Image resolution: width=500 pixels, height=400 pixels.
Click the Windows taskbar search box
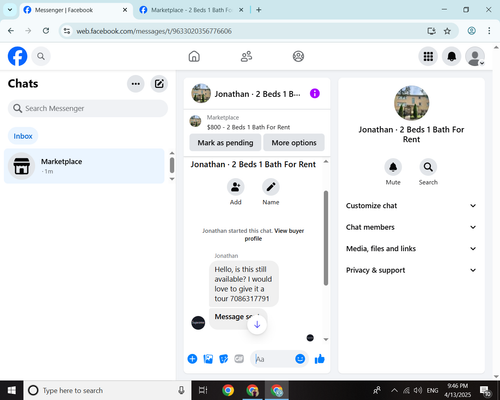[x=107, y=390]
